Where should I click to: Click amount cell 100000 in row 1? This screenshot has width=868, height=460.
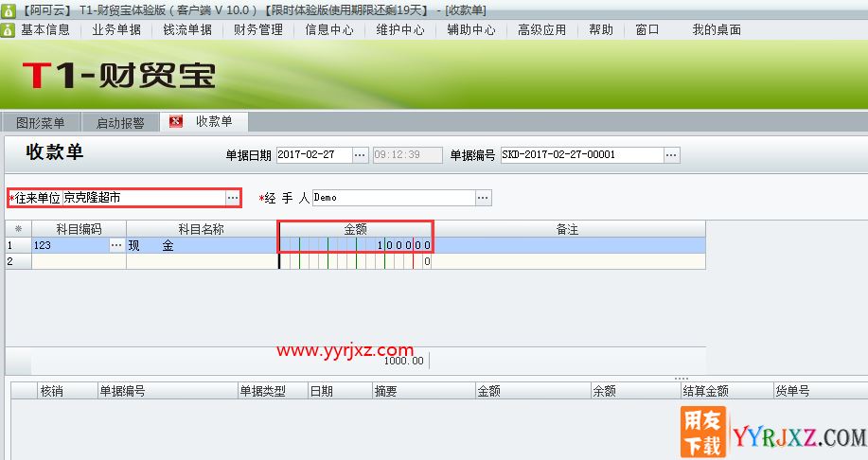355,245
